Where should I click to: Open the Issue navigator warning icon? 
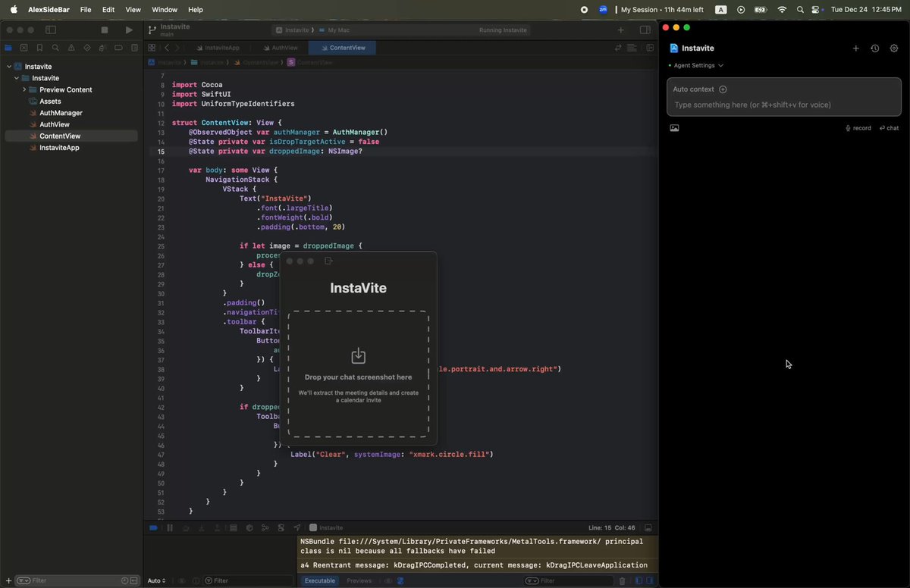[x=71, y=48]
